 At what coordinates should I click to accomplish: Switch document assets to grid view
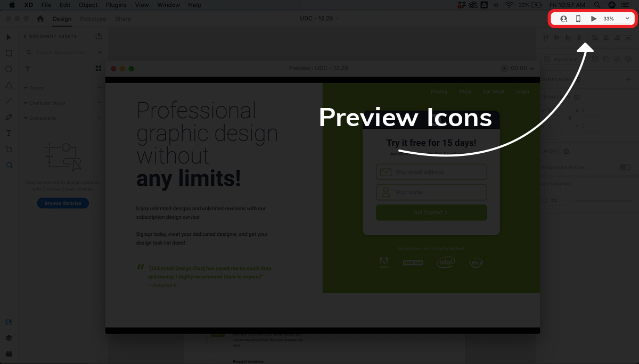coord(99,69)
